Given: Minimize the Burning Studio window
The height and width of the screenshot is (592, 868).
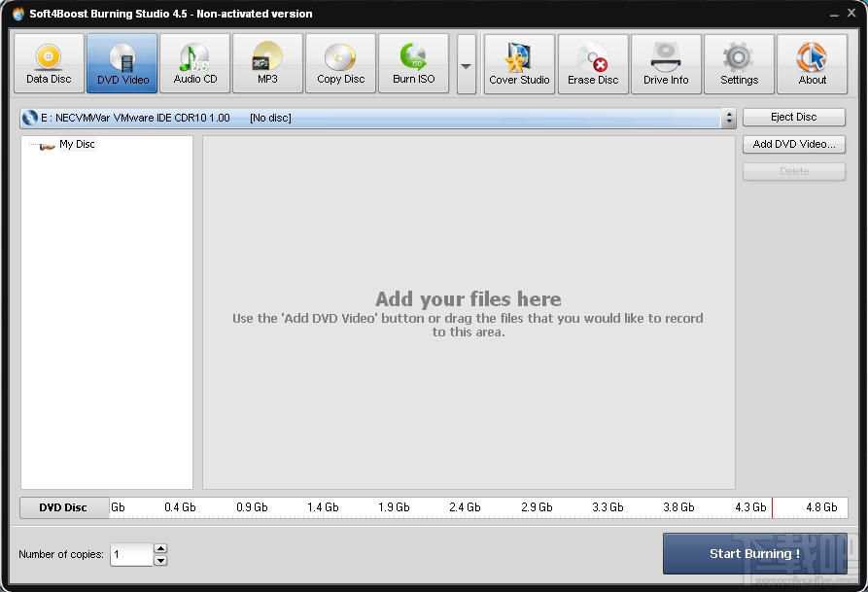Looking at the screenshot, I should click(x=834, y=14).
